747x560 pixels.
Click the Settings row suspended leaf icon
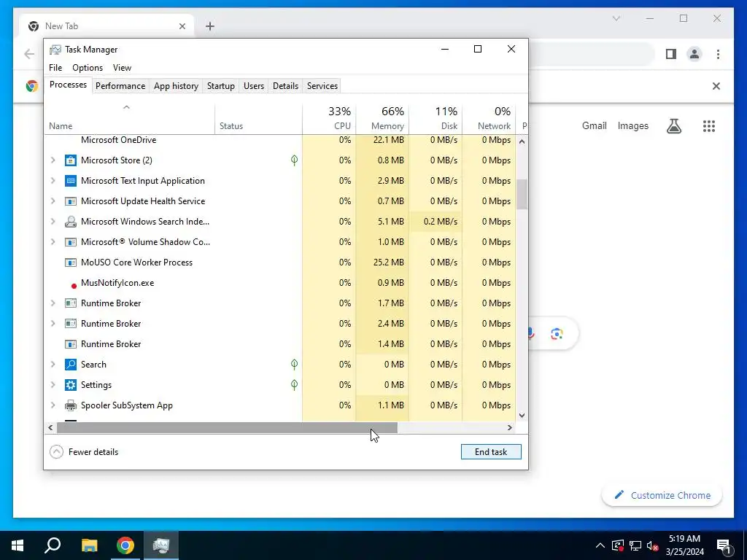[295, 385]
